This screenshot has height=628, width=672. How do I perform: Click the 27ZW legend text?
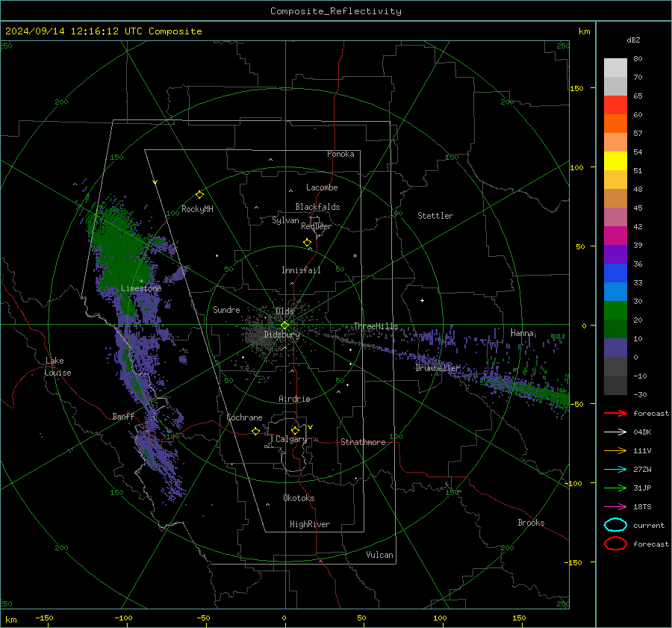642,470
